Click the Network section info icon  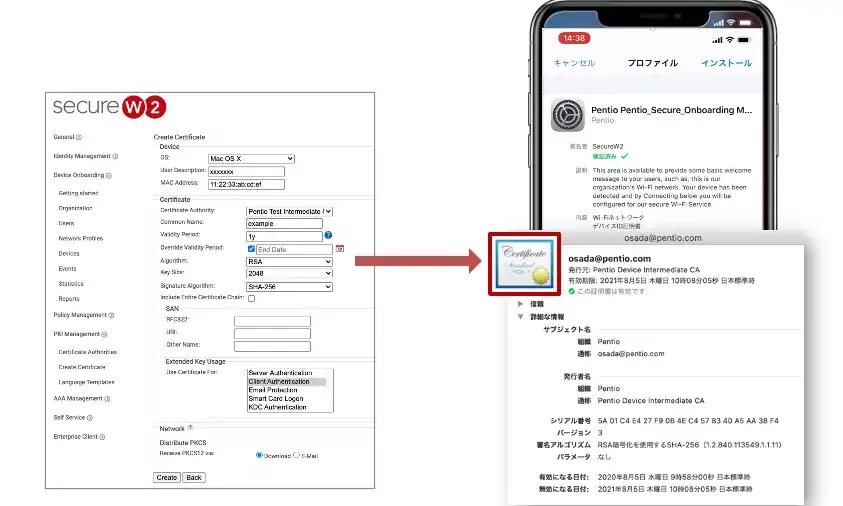pyautogui.click(x=190, y=427)
